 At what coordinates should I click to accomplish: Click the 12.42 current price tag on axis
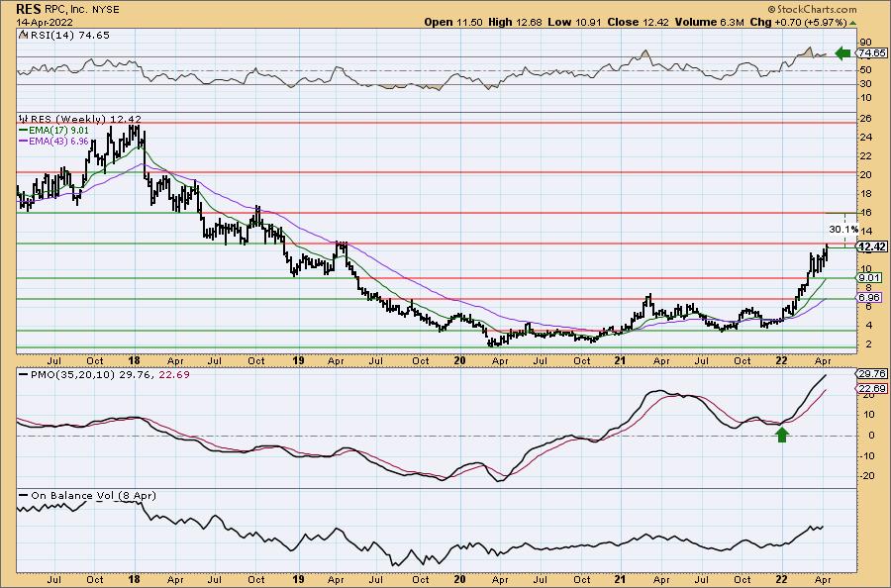pos(871,246)
